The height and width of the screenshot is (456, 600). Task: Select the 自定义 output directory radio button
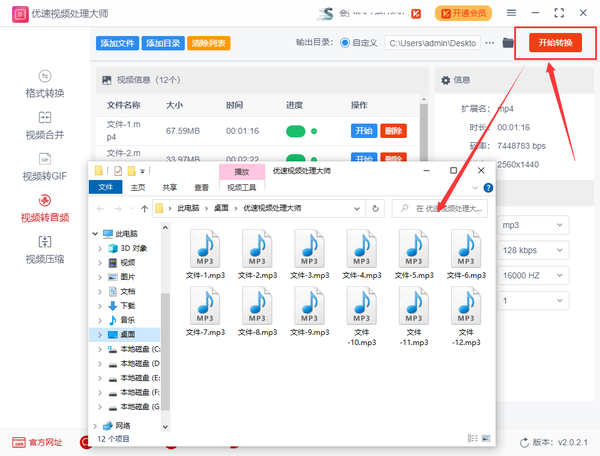[344, 43]
